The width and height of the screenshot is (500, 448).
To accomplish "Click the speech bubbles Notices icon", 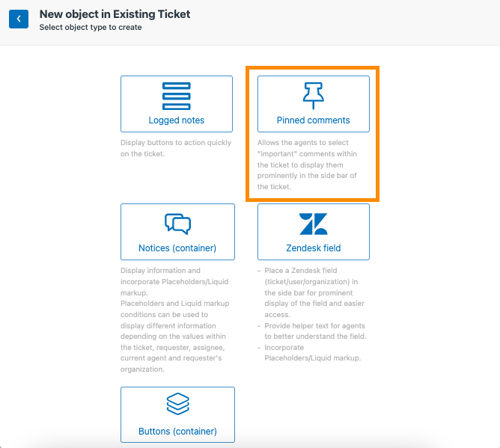I will 177,224.
